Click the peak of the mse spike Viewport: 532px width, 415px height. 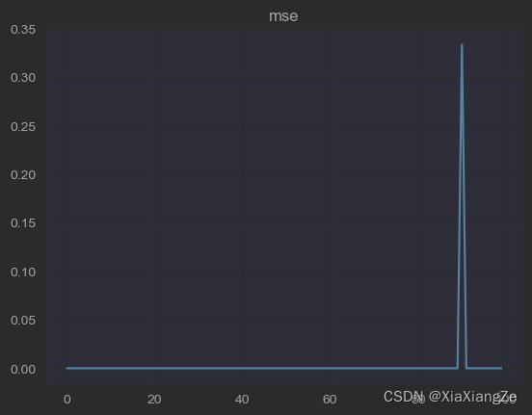click(x=462, y=44)
